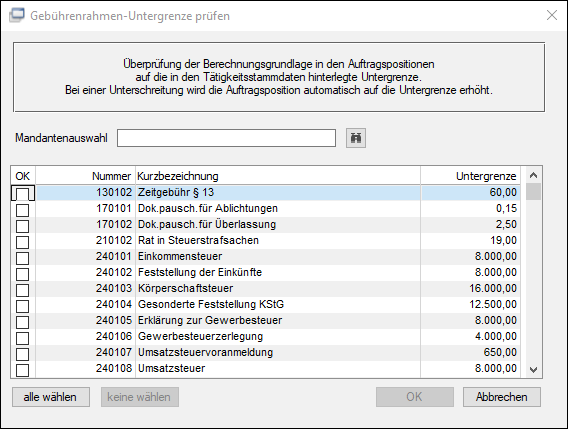This screenshot has width=568, height=429.
Task: Tick checkbox for Dok.pausch.für Ablichtungen
Action: [22, 210]
